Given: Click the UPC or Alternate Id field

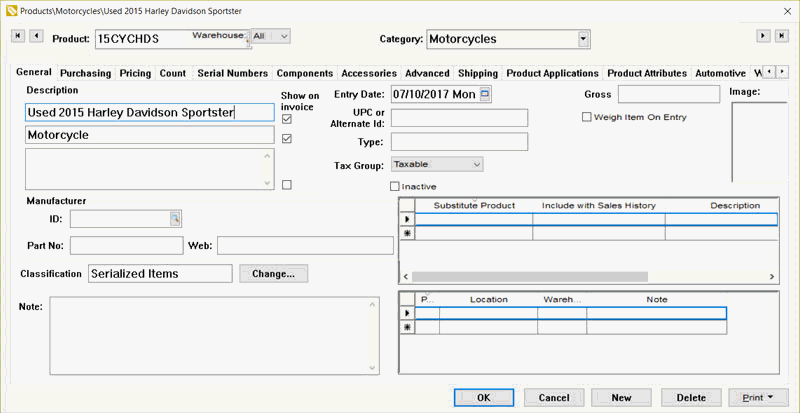Looking at the screenshot, I should pos(459,117).
